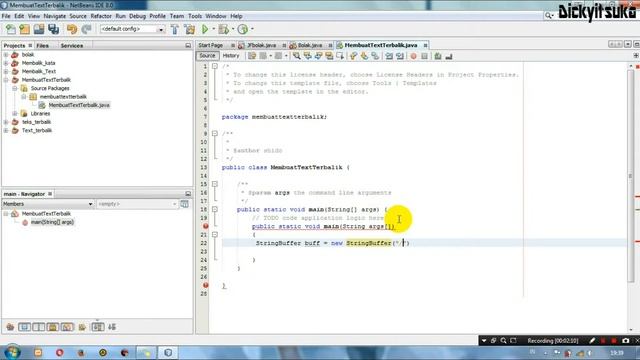Image resolution: width=640 pixels, height=360 pixels.
Task: Collapse the code fold on line 18
Action: click(215, 209)
